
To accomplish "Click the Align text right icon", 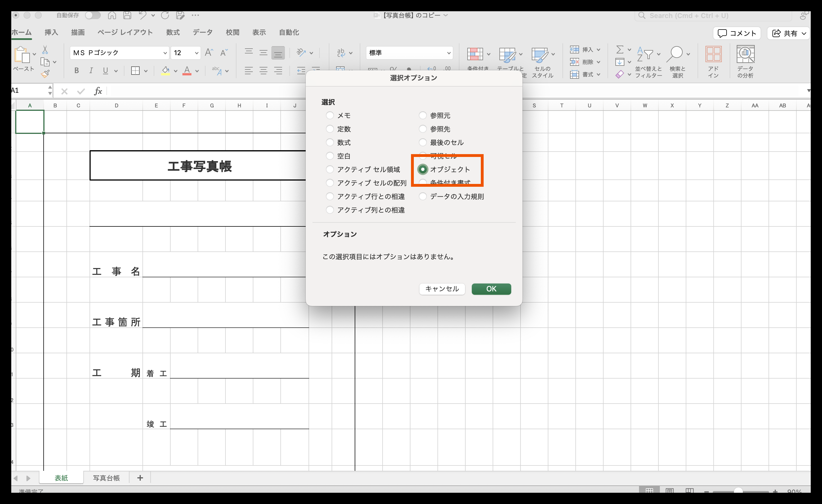I will pyautogui.click(x=278, y=71).
